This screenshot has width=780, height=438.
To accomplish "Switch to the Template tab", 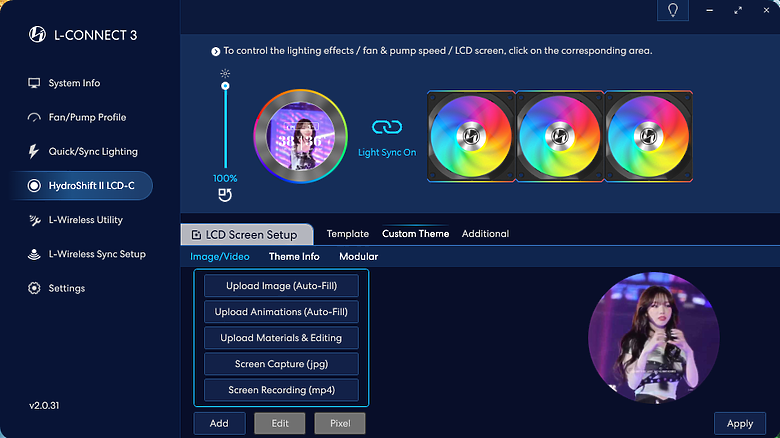I will (348, 234).
